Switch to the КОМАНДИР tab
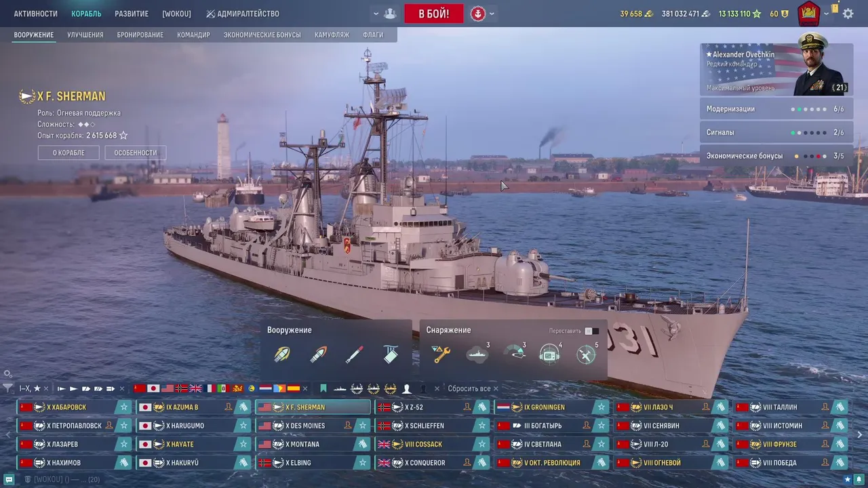Screen dimensions: 868x488 (194, 35)
